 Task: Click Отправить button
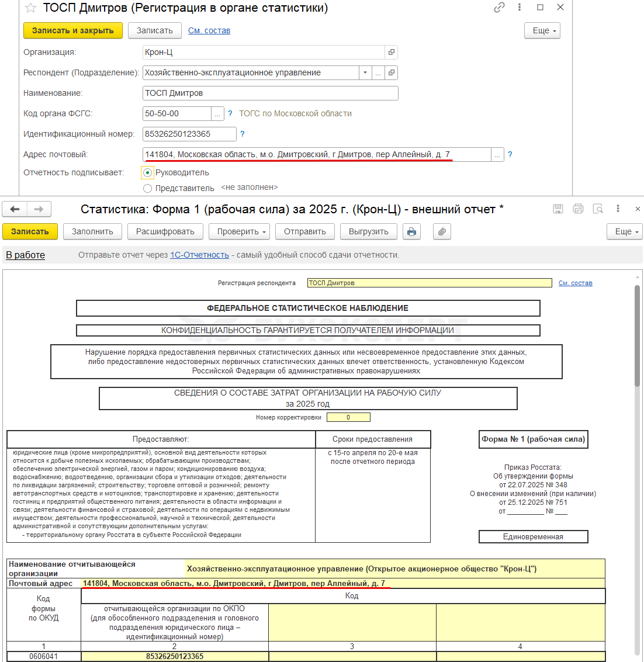coord(305,231)
